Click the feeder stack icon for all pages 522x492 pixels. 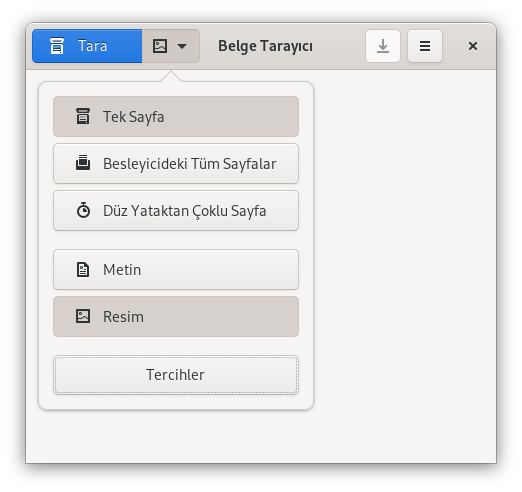pos(83,163)
